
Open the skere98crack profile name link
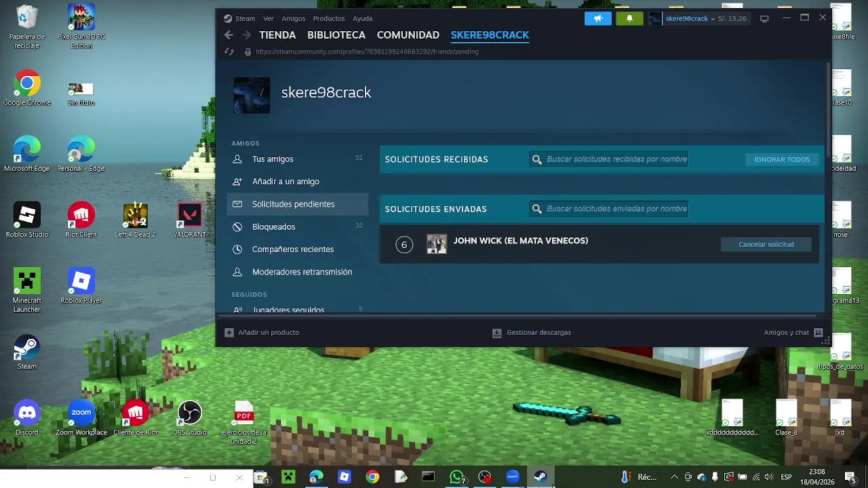[326, 93]
